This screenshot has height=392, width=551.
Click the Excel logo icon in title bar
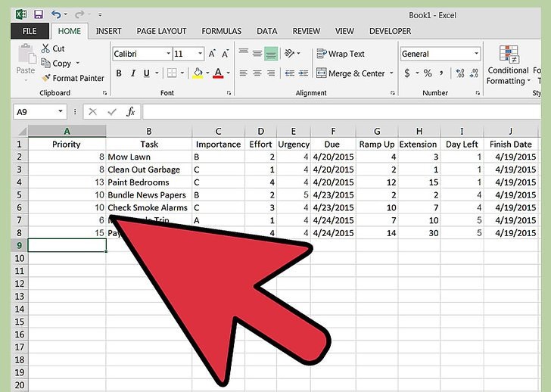[21, 14]
